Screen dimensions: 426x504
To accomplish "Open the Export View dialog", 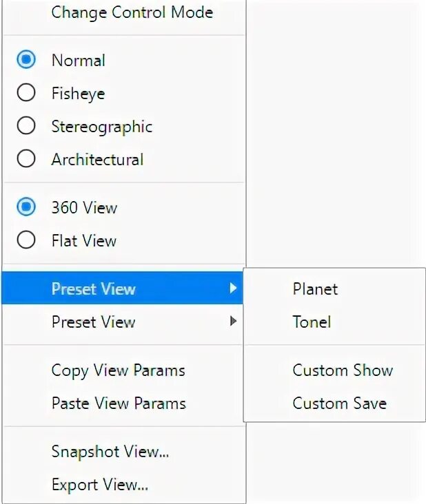I will 100,485.
